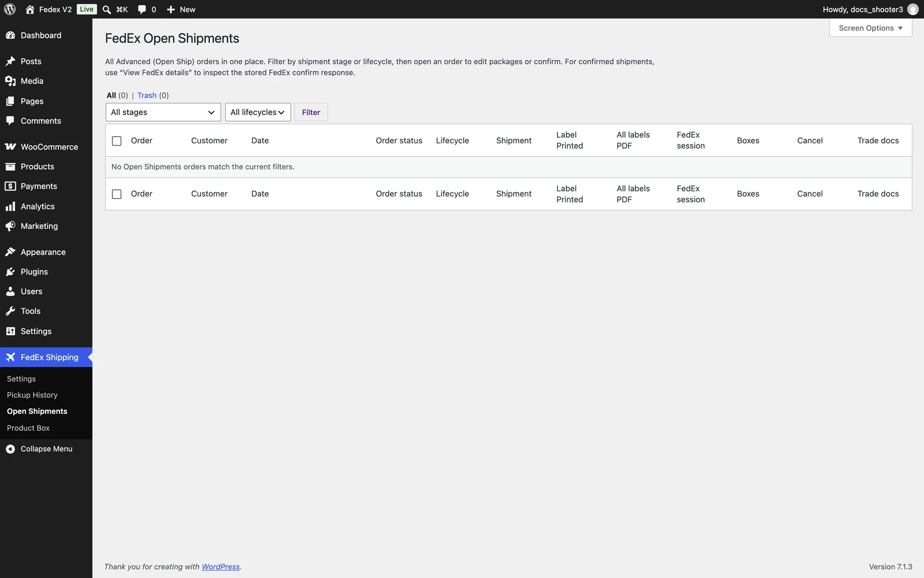Click the search magnifier icon
This screenshot has height=578, width=924.
(x=107, y=9)
